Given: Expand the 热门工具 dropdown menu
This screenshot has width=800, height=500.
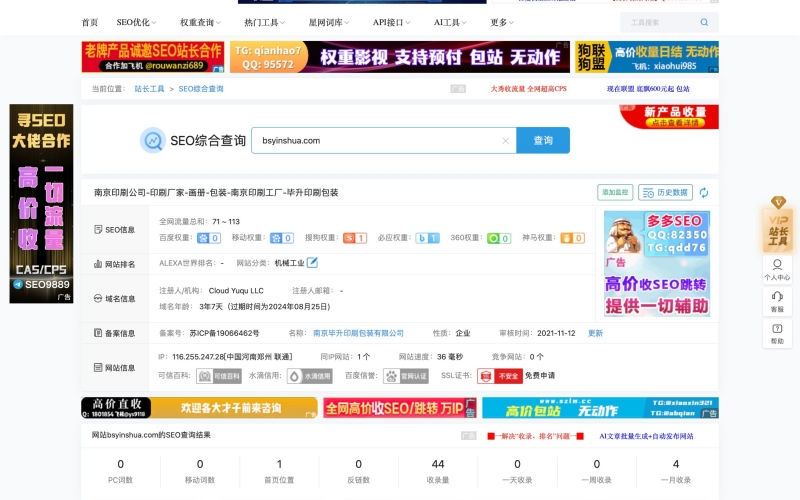Looking at the screenshot, I should pyautogui.click(x=264, y=22).
